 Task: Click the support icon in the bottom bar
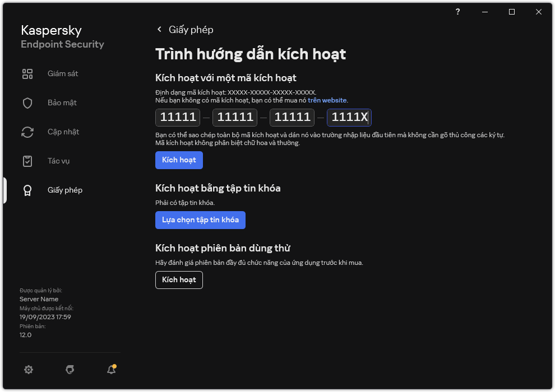coord(70,370)
